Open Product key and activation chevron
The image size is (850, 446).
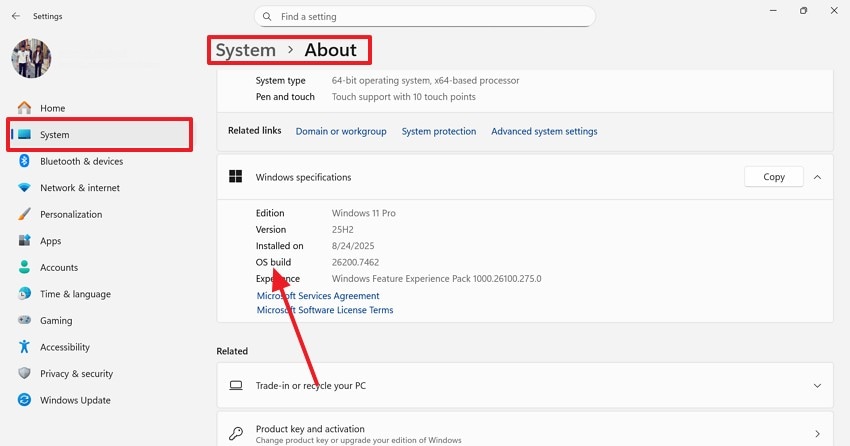tap(817, 434)
